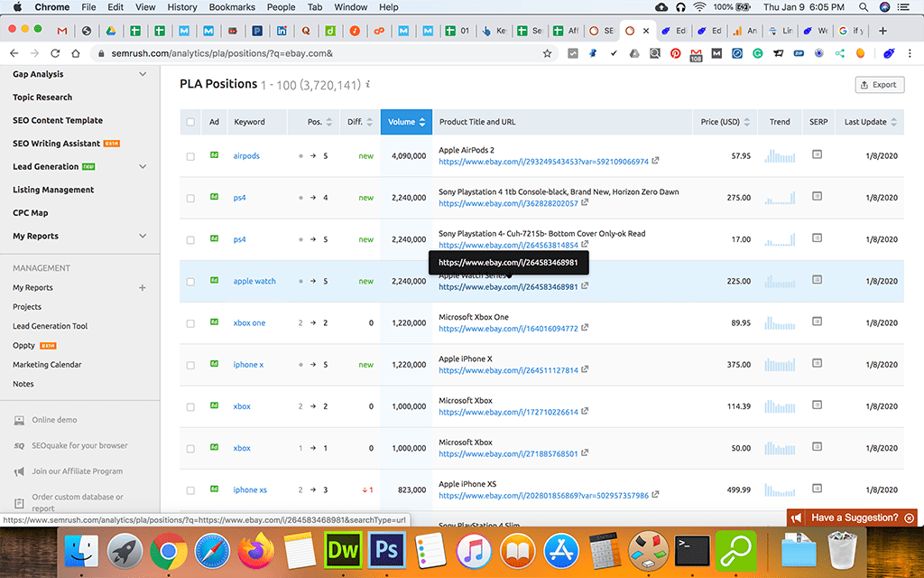Open SERP snapshot icon for airpods row
The width and height of the screenshot is (924, 578).
pos(817,154)
